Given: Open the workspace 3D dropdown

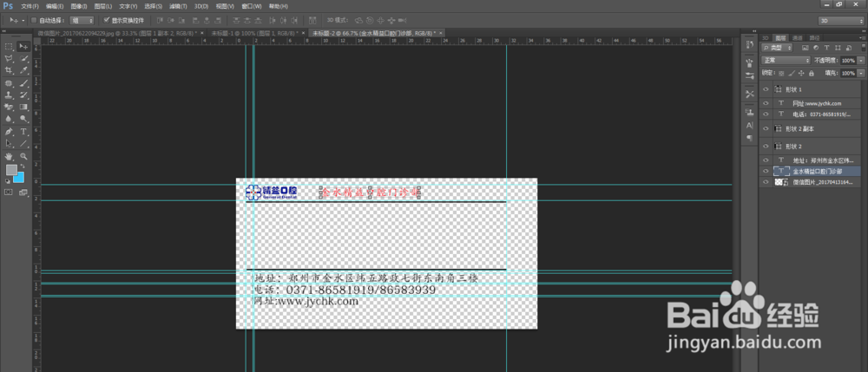Looking at the screenshot, I should (x=841, y=21).
